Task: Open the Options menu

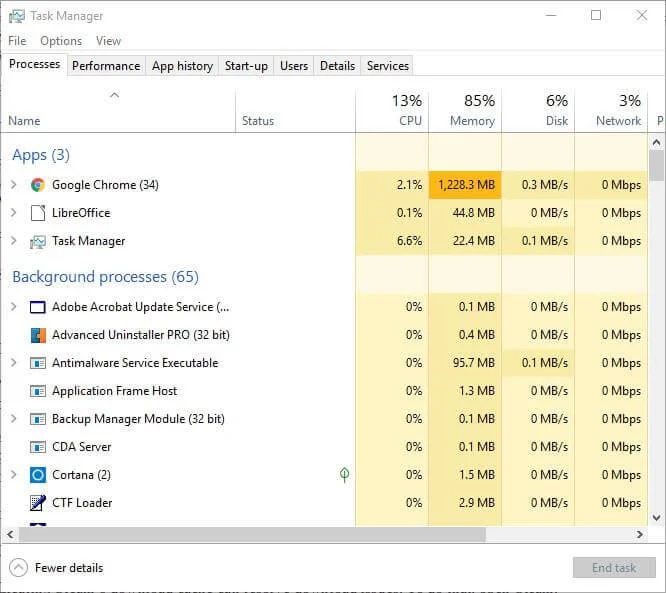Action: pyautogui.click(x=61, y=41)
